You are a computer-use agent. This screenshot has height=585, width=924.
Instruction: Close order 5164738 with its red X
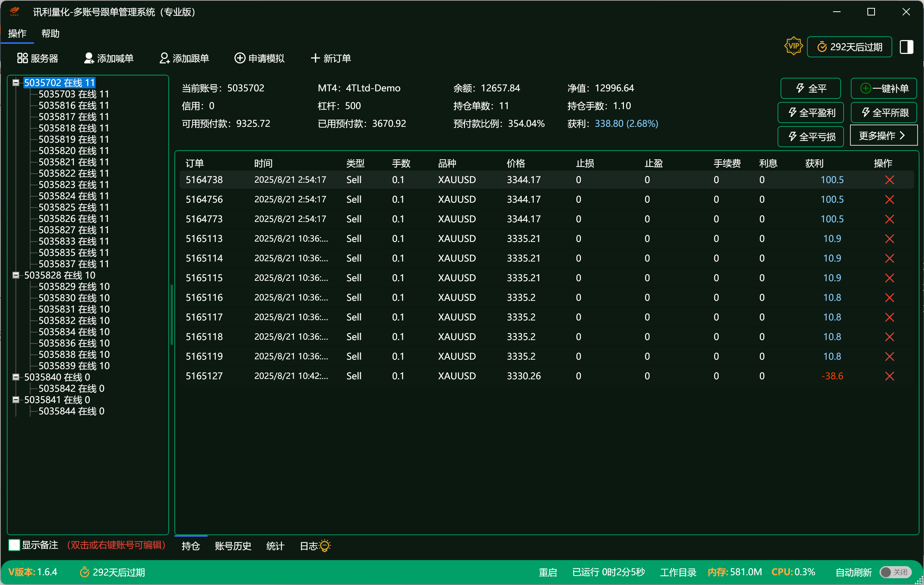click(x=890, y=180)
